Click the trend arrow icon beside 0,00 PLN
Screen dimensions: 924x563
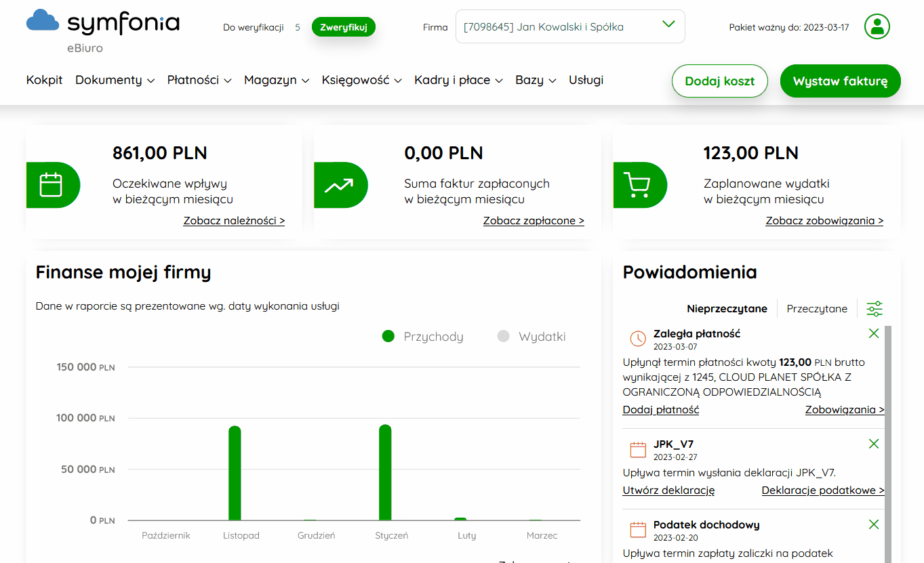pyautogui.click(x=339, y=185)
